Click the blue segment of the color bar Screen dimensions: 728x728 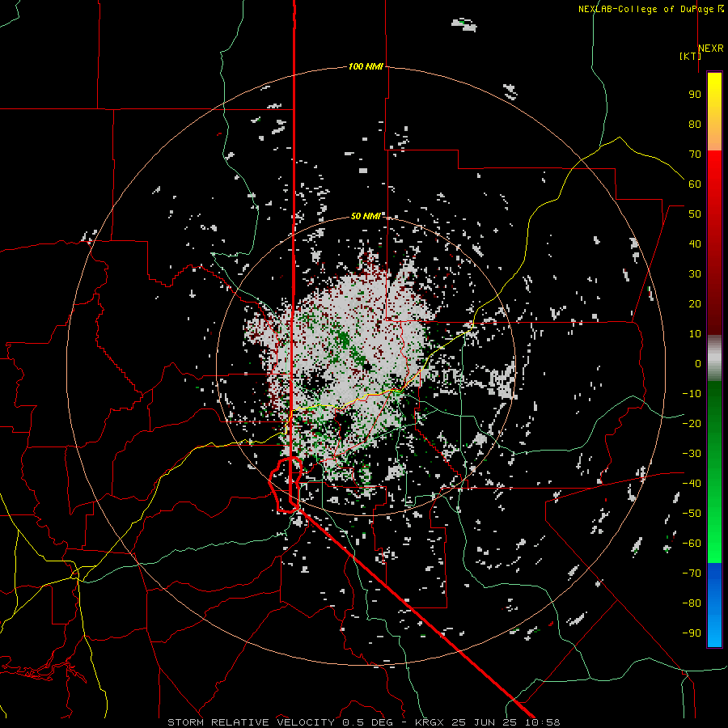714,605
